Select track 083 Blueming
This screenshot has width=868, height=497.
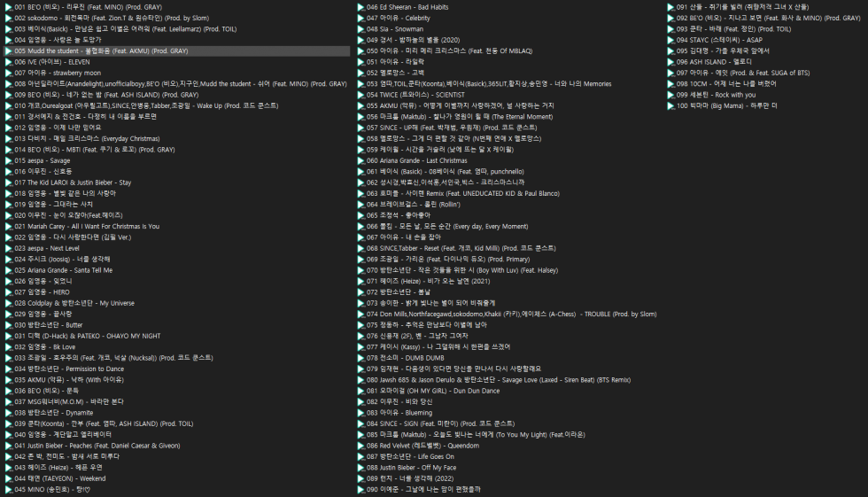(x=399, y=413)
